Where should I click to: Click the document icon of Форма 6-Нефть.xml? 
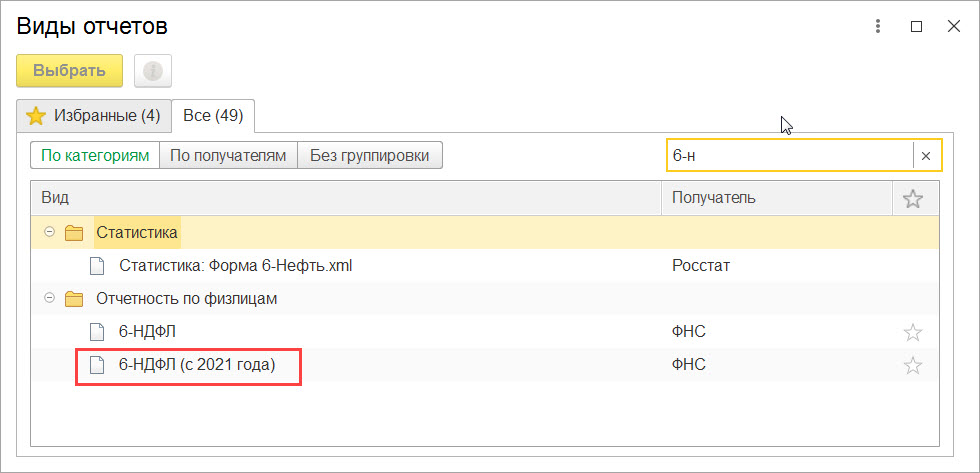[x=96, y=266]
